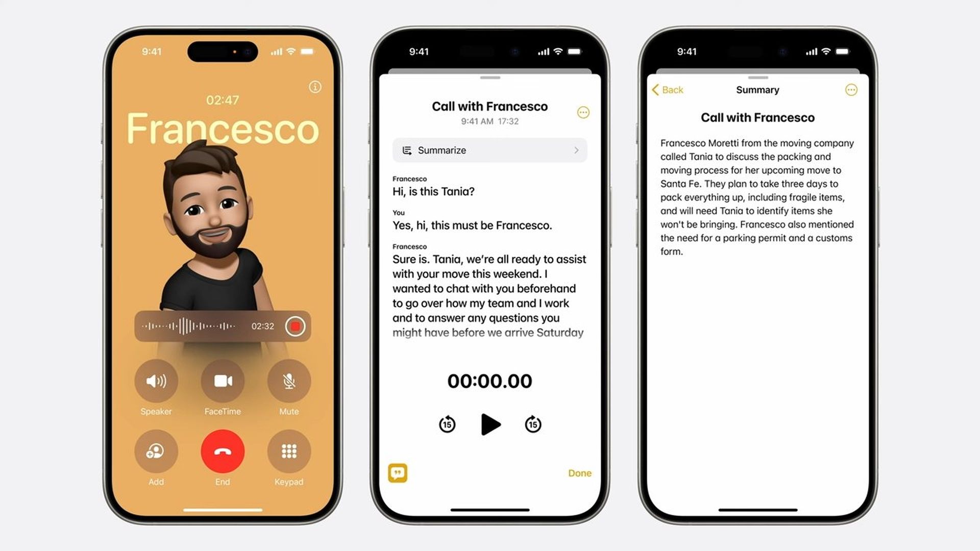Expand the call summary chevron arrow
This screenshot has width=980, height=551.
pyautogui.click(x=576, y=150)
